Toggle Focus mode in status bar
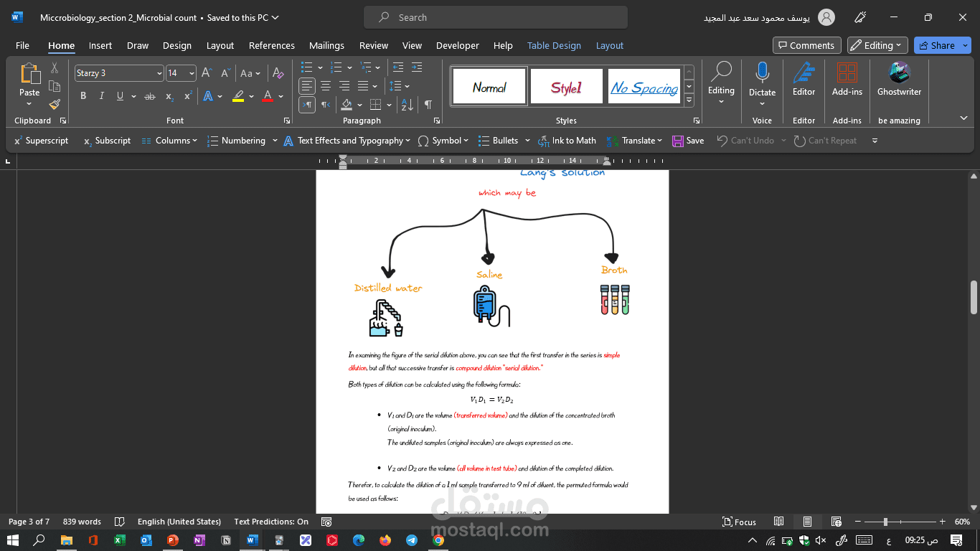The width and height of the screenshot is (980, 551). [740, 522]
